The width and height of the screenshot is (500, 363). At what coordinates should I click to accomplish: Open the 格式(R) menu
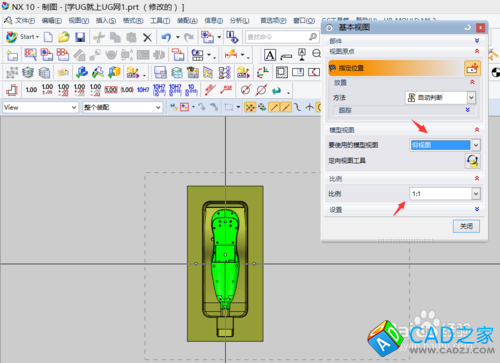(133, 21)
